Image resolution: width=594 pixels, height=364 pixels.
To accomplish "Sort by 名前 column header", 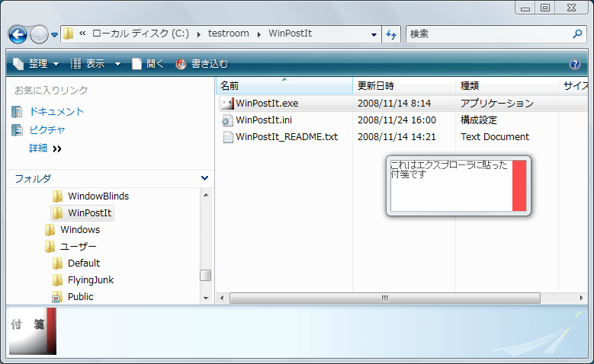I will (284, 85).
